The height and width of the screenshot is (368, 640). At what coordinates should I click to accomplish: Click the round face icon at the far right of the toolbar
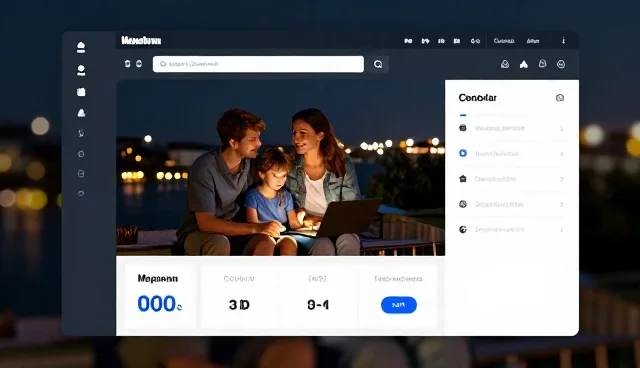[x=561, y=64]
